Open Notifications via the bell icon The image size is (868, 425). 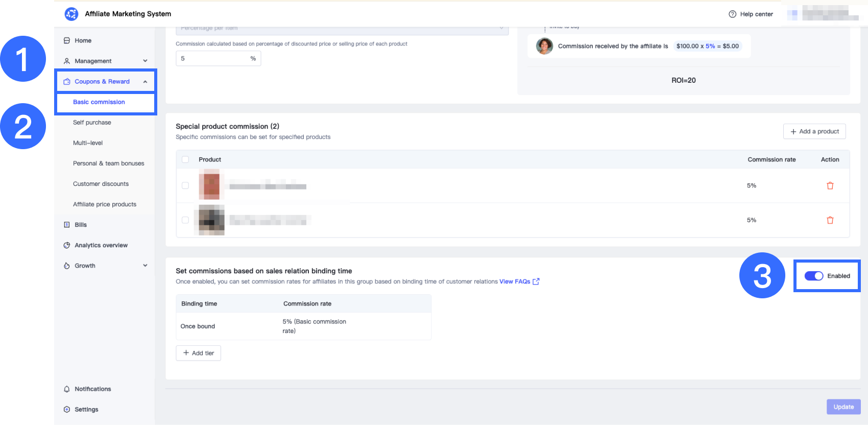pyautogui.click(x=67, y=389)
